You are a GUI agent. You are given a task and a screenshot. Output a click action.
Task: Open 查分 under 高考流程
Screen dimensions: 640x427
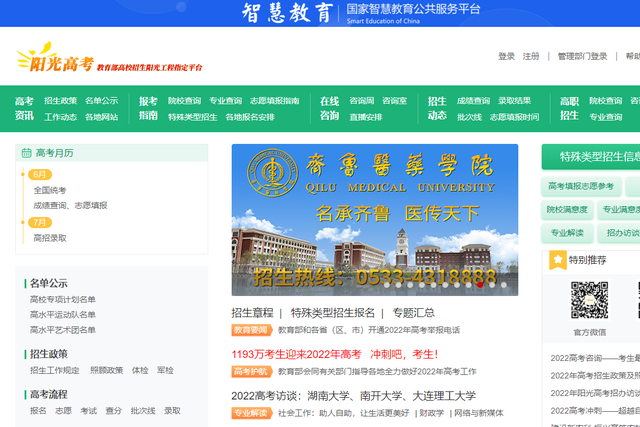click(113, 411)
